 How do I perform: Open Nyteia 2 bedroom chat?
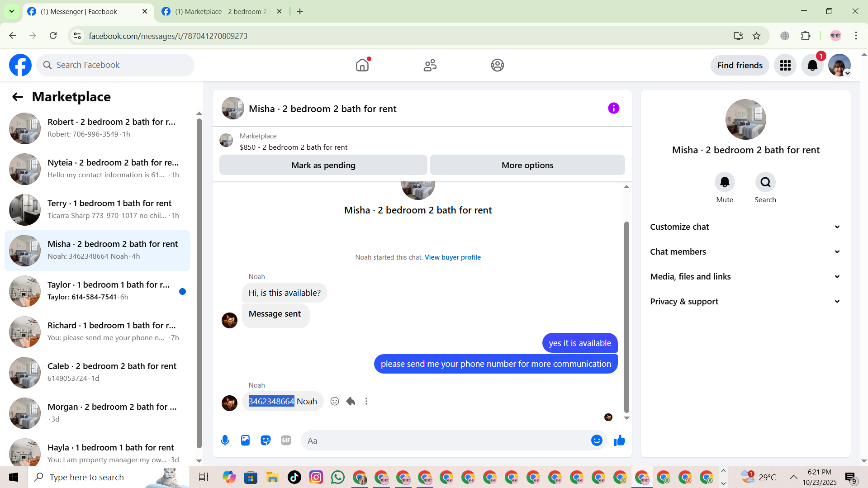tap(97, 169)
